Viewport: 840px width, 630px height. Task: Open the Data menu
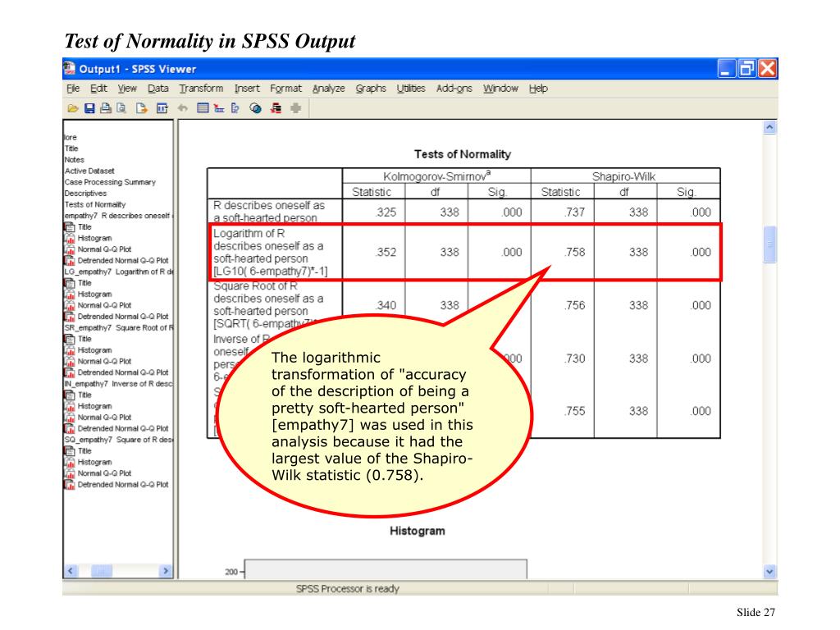158,89
